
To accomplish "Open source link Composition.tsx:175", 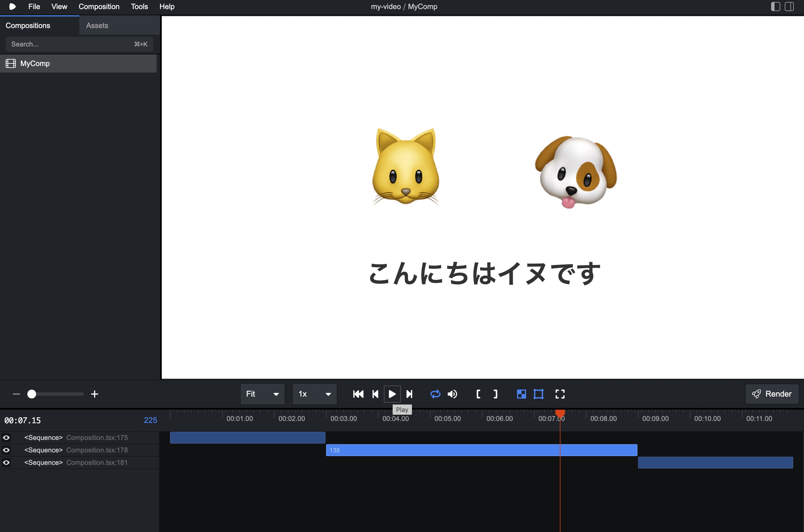I will click(97, 438).
